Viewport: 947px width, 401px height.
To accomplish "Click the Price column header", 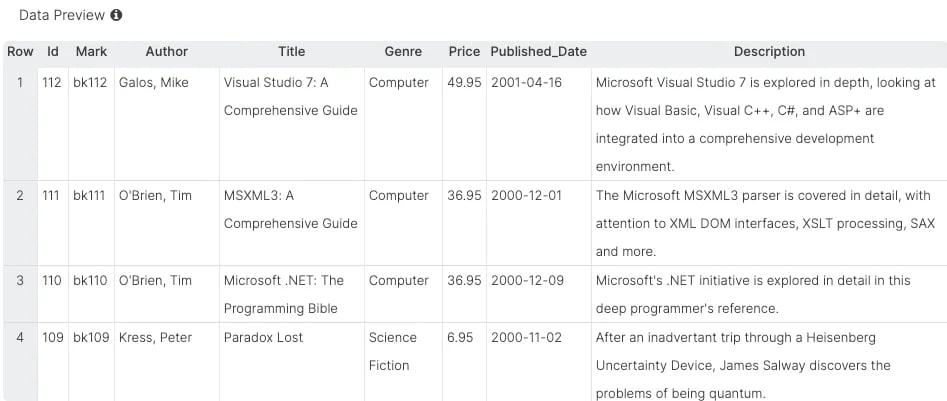I will click(x=464, y=52).
